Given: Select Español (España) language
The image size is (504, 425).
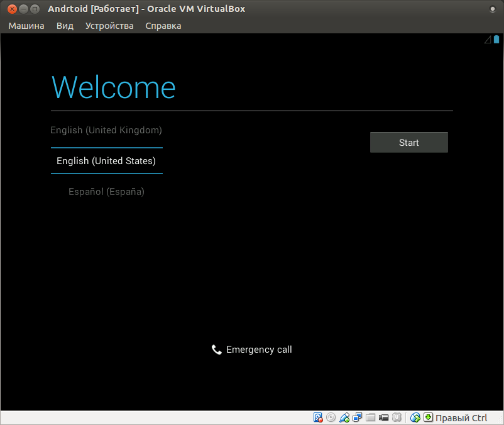Looking at the screenshot, I should pos(106,191).
